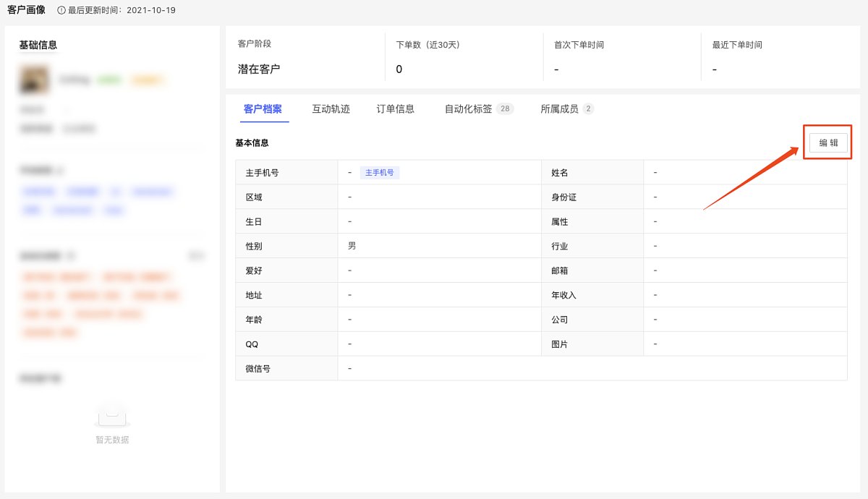Click the 暂无数据 empty-state text
868x499 pixels.
pos(112,440)
